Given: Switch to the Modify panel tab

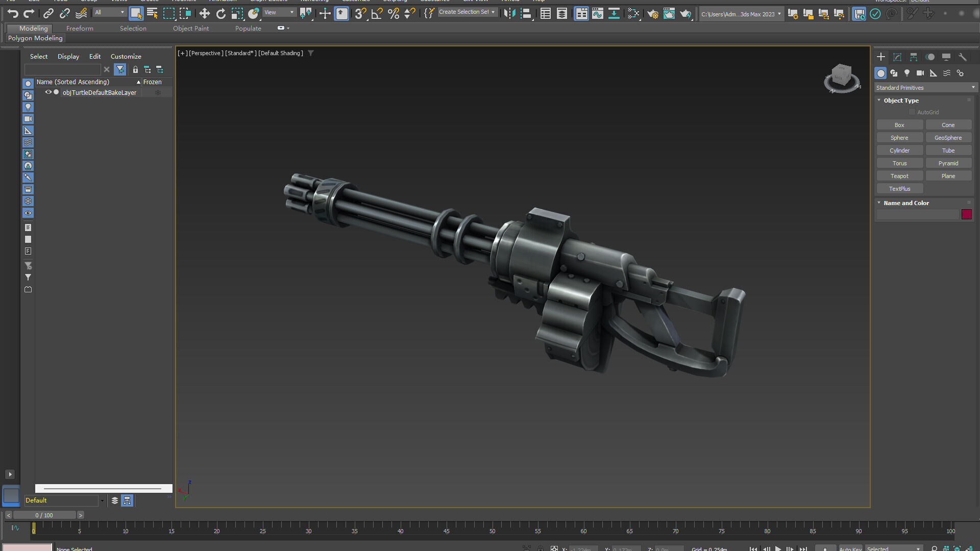Looking at the screenshot, I should 897,57.
